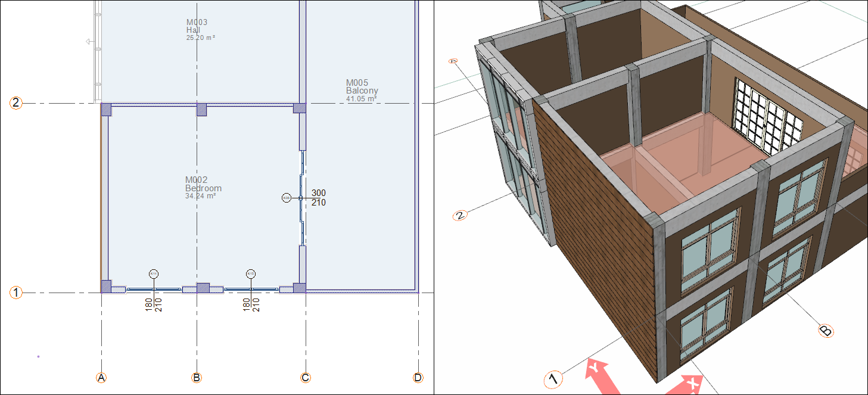Click the 300/210 door dimension text
Image resolution: width=868 pixels, height=395 pixels.
click(x=319, y=198)
